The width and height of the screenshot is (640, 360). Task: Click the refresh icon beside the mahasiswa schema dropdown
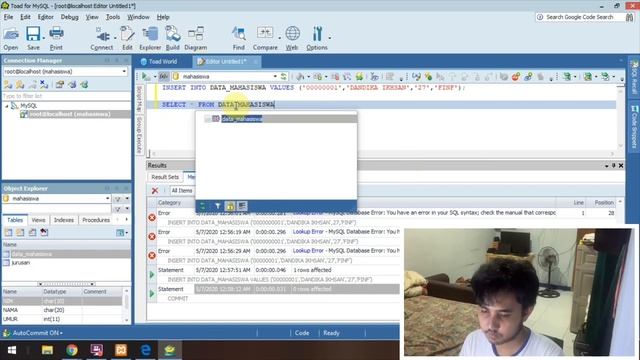pyautogui.click(x=284, y=76)
